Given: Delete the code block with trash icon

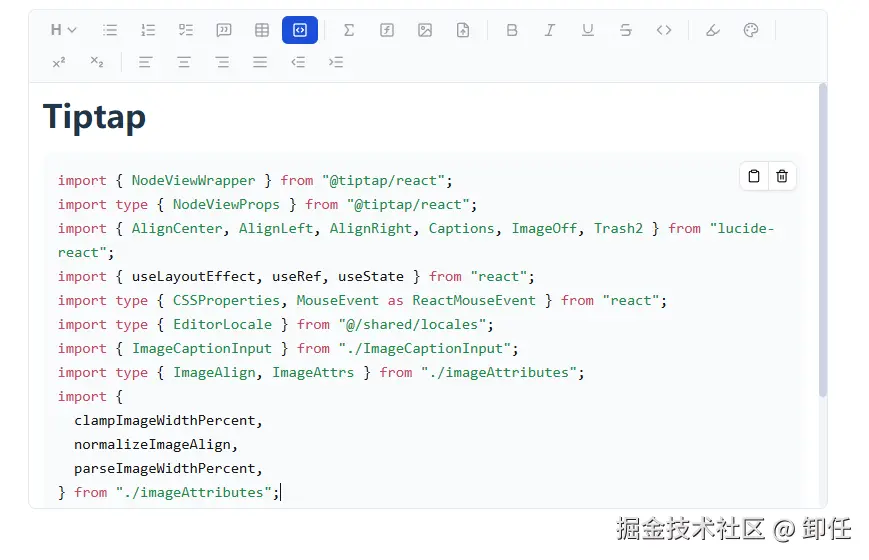Looking at the screenshot, I should click(x=782, y=176).
